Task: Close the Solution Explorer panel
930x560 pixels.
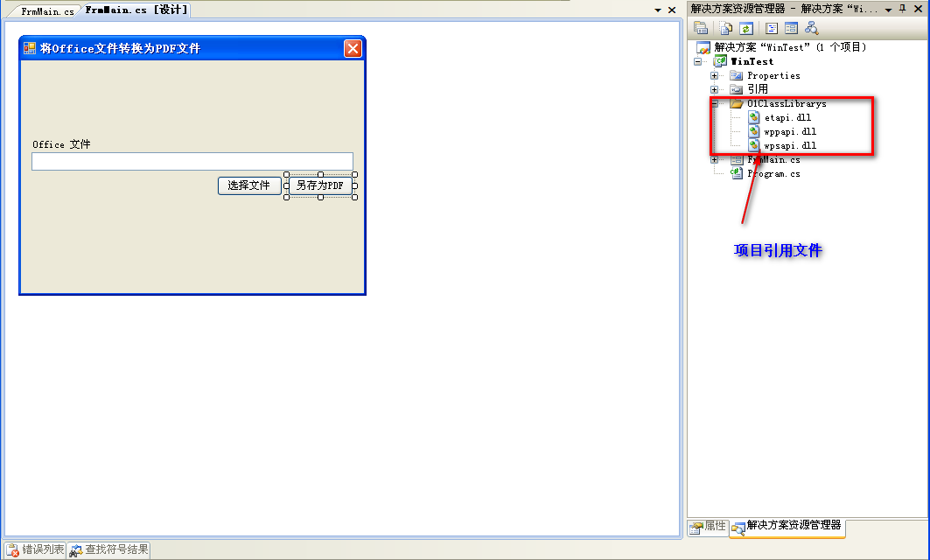Action: tap(918, 9)
